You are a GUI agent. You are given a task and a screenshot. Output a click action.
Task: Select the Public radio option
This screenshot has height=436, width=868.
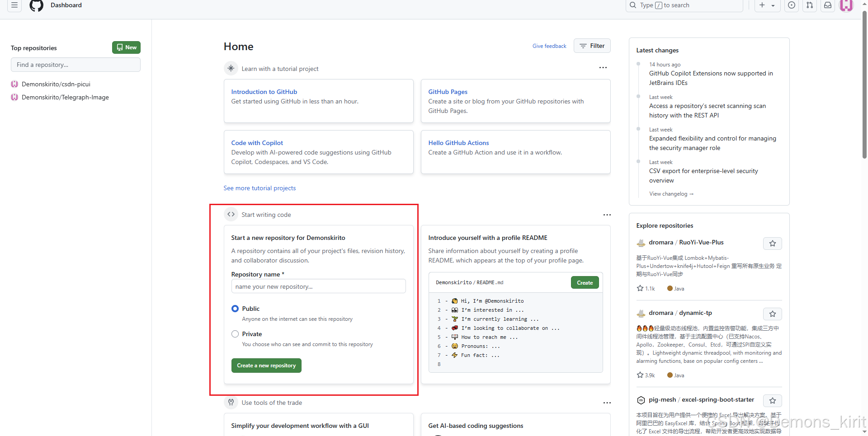(x=235, y=309)
